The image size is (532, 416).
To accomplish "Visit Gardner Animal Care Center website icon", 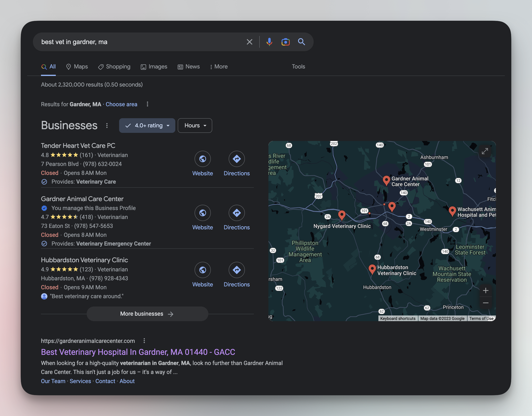I will tap(203, 213).
